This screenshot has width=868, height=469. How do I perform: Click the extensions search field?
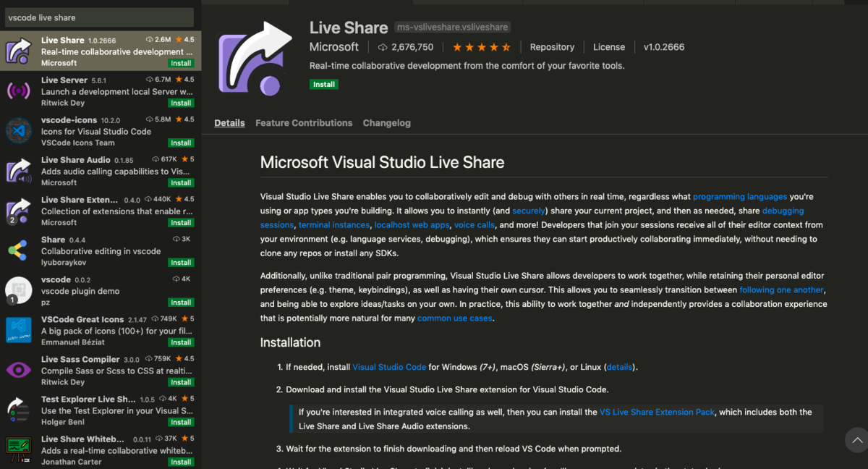pyautogui.click(x=99, y=17)
